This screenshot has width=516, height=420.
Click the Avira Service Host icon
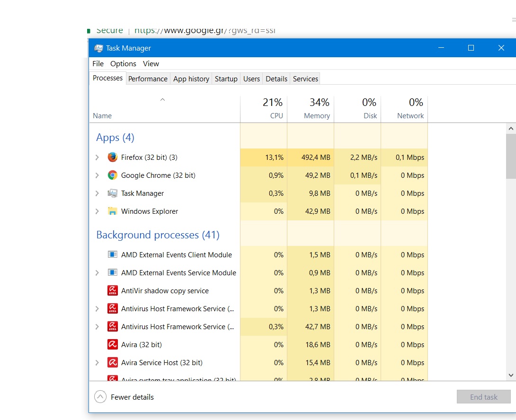[x=113, y=362]
